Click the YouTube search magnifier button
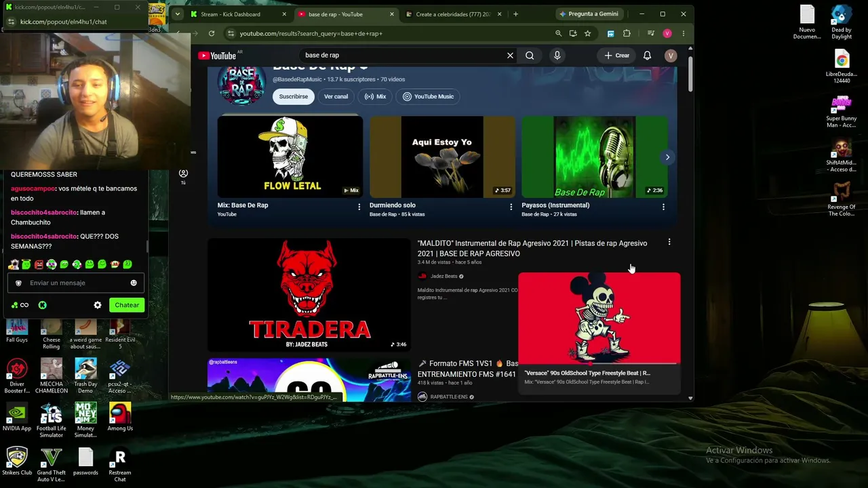The width and height of the screenshot is (868, 488). (530, 56)
